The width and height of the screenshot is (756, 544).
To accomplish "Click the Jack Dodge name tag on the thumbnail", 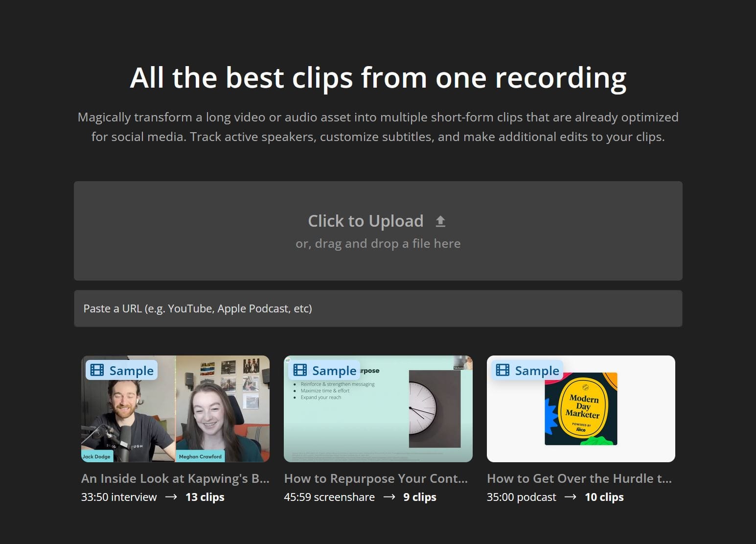I will coord(97,456).
